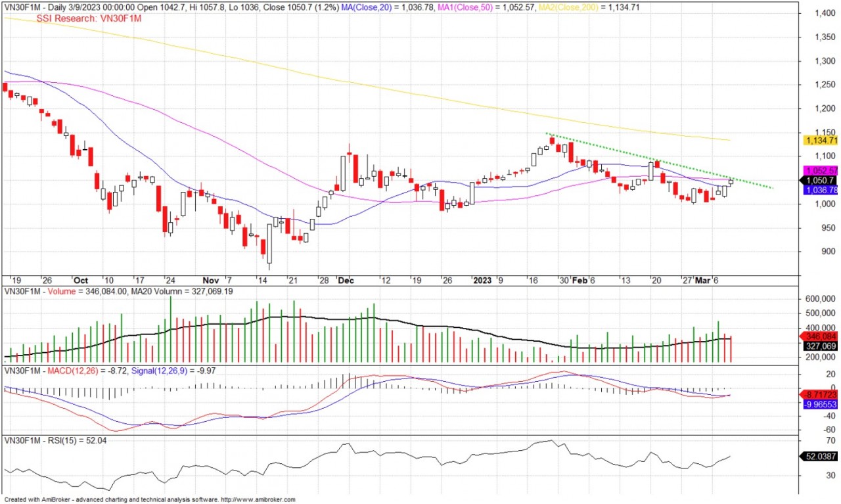The image size is (841, 504).
Task: Click the red 346,084 volume tag
Action: [821, 336]
